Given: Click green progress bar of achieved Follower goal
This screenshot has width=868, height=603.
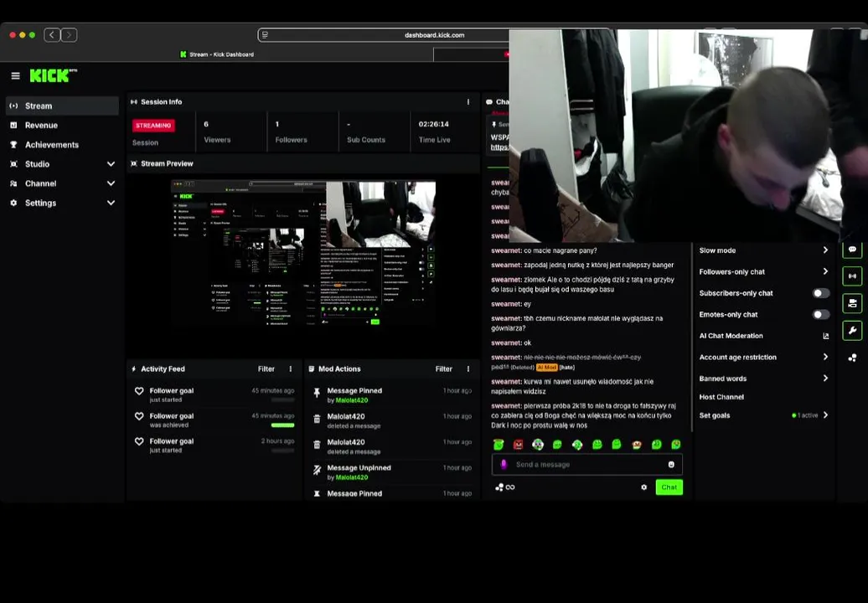Looking at the screenshot, I should click(282, 425).
